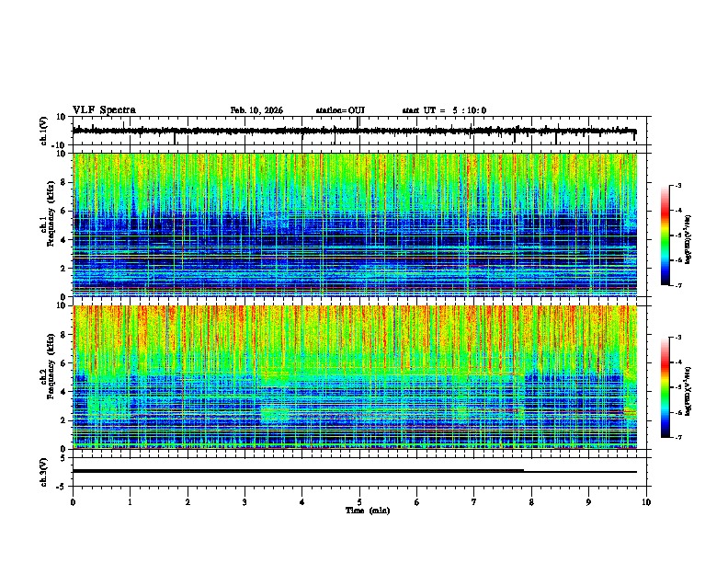
Task: Click the "8" frequency tick of ch.1 spectrogram
Action: 63,182
